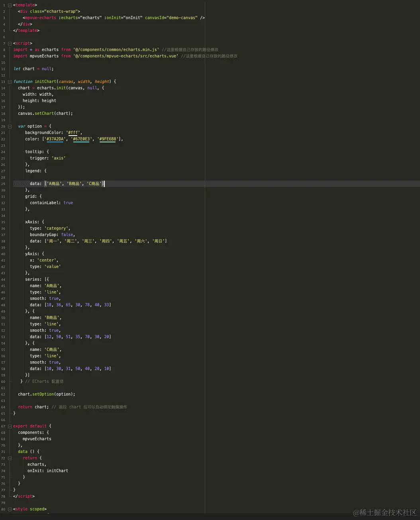Screen dimensions: 420x520
Task: Click the 'axis' trigger value
Action: pos(59,158)
